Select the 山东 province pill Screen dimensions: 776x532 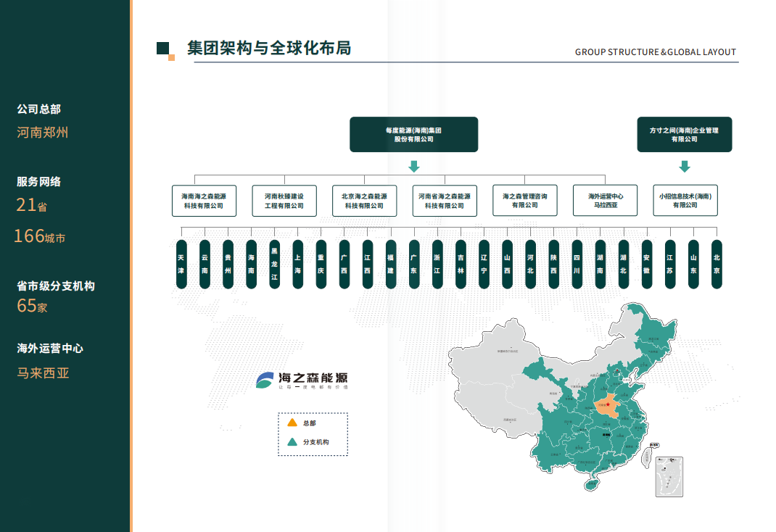point(693,264)
